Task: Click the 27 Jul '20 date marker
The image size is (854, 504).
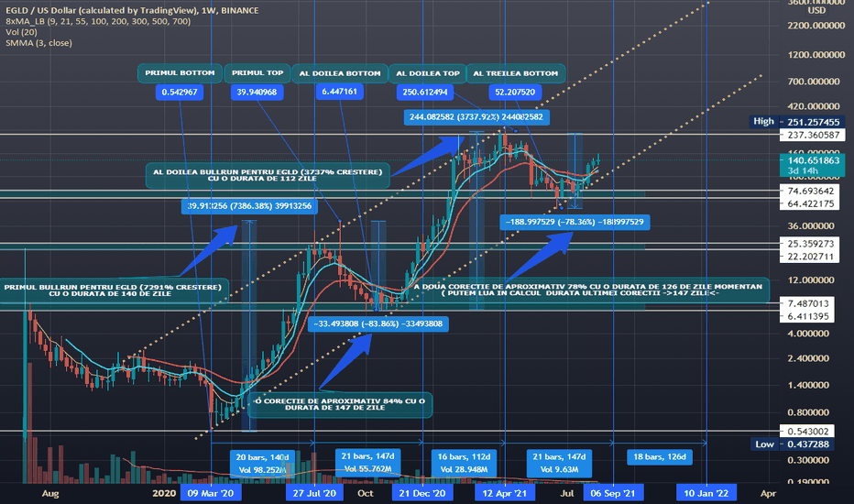Action: (x=314, y=493)
